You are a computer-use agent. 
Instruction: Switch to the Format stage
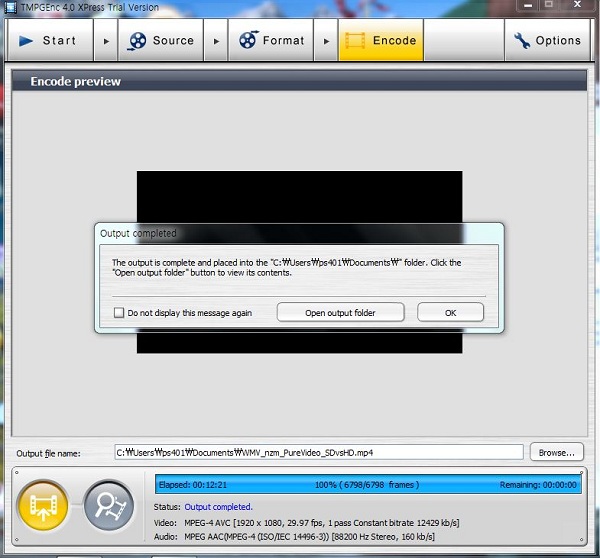[x=271, y=40]
